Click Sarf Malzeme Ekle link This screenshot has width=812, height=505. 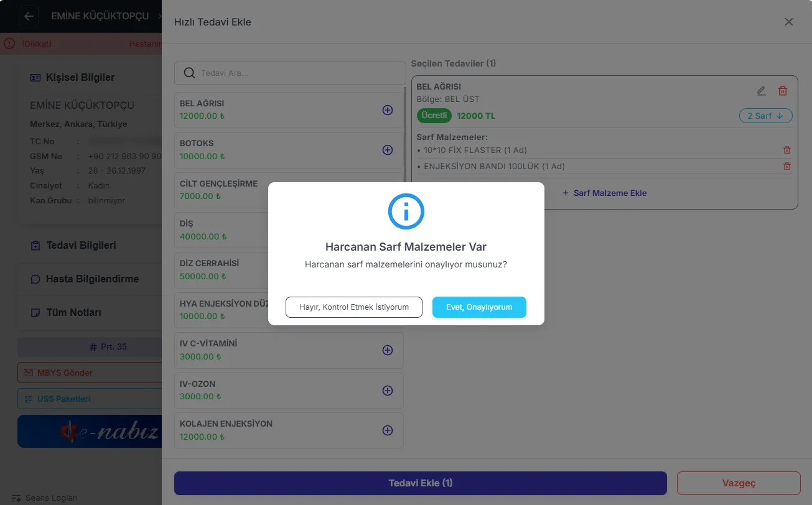605,193
